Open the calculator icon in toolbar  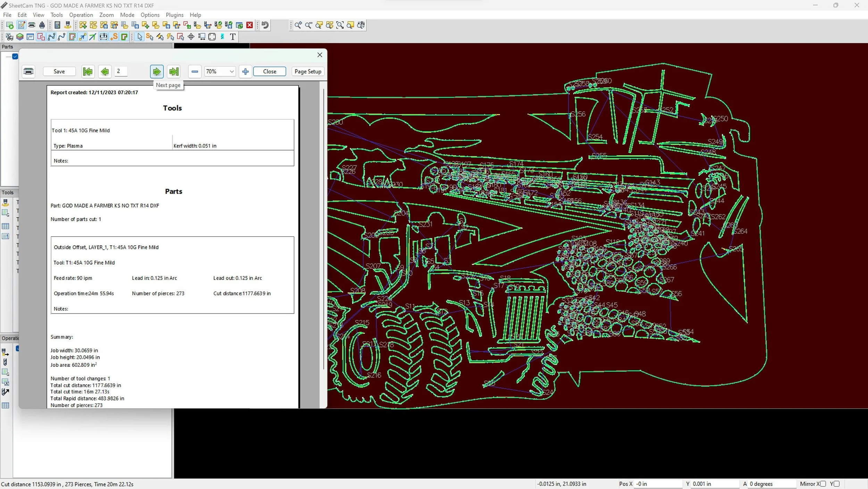[x=58, y=25]
